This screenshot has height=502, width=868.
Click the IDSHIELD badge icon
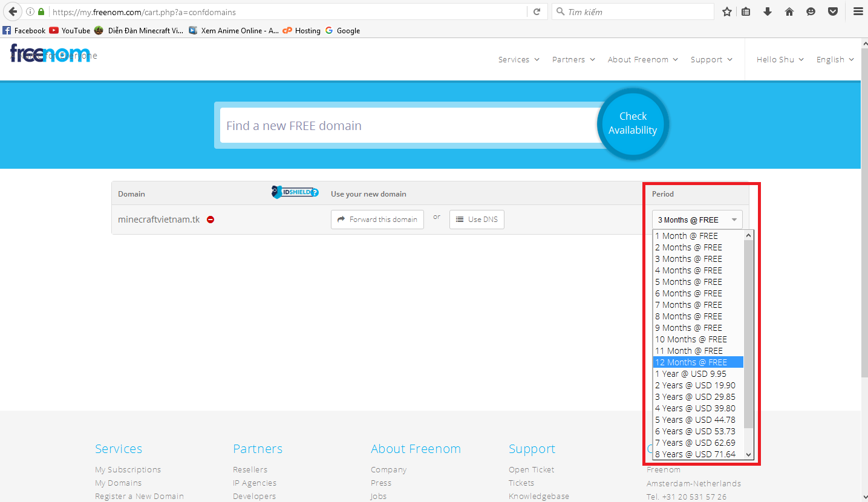295,192
